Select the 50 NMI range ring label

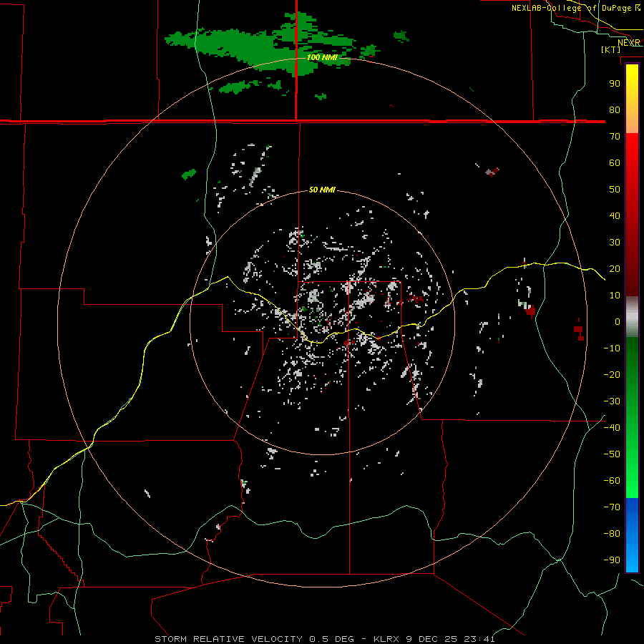click(x=322, y=190)
